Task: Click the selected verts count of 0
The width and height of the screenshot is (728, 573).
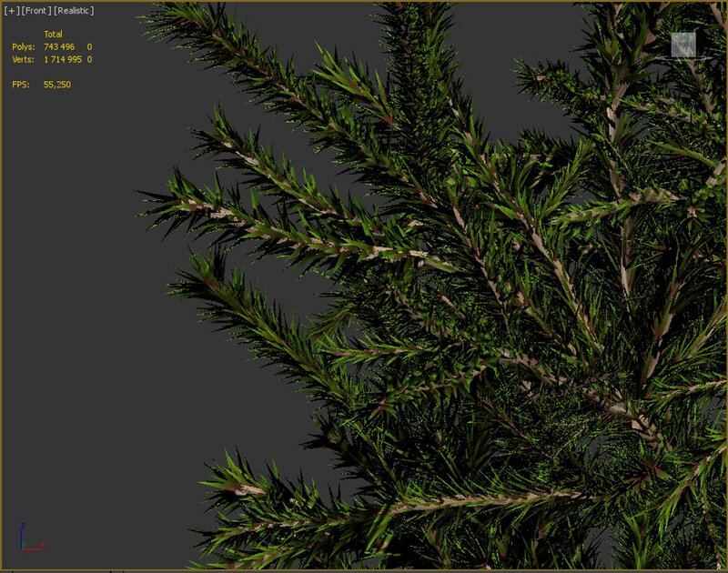Action: 89,59
